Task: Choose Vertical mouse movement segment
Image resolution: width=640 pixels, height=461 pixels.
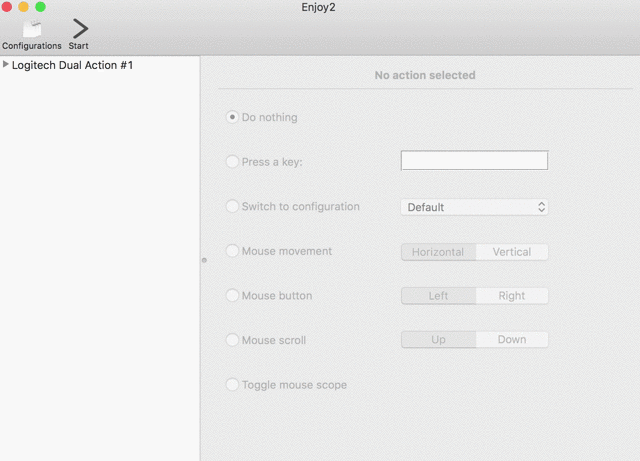Action: click(x=512, y=252)
